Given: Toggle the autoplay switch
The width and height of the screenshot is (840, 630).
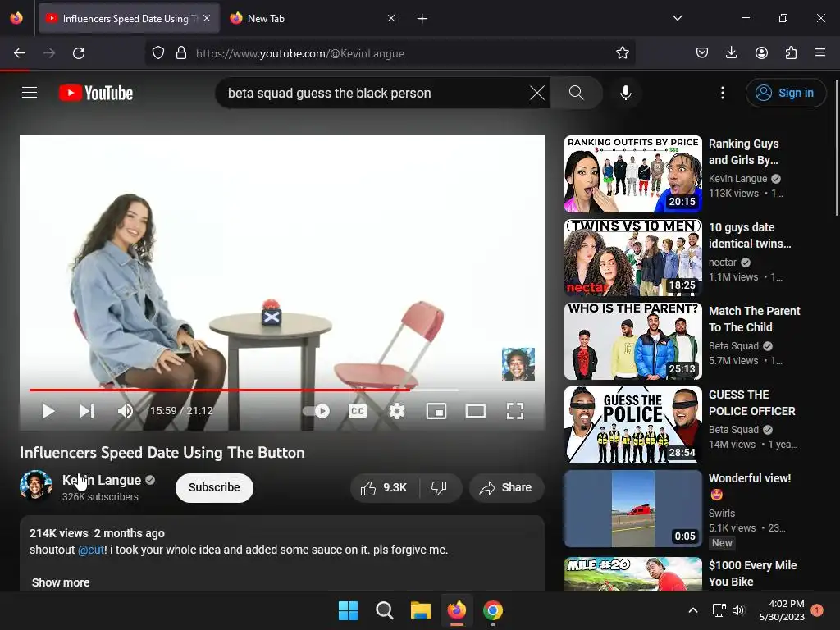Looking at the screenshot, I should tap(317, 411).
